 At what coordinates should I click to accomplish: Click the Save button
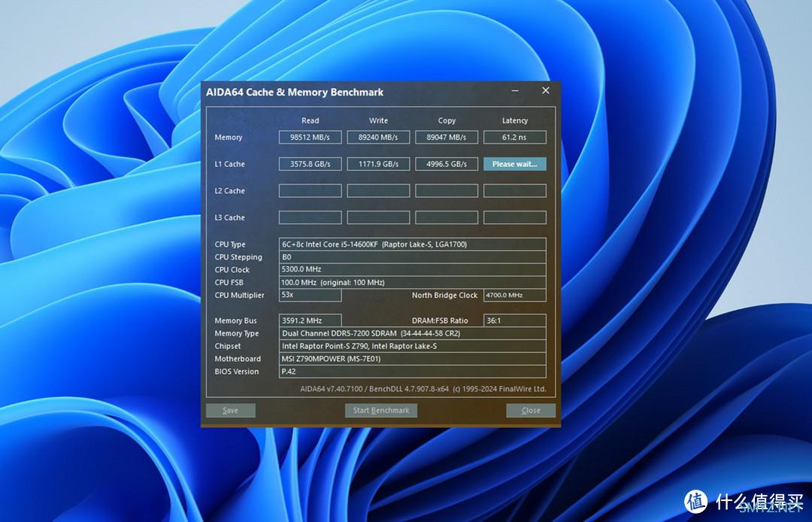pos(231,411)
